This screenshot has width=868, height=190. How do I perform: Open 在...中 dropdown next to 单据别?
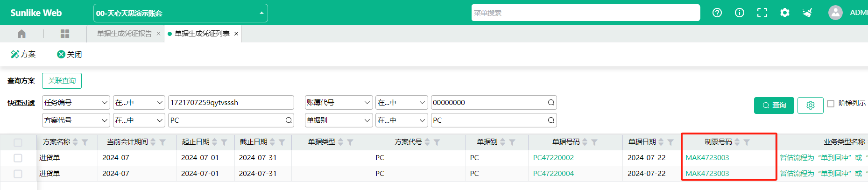[x=402, y=120]
